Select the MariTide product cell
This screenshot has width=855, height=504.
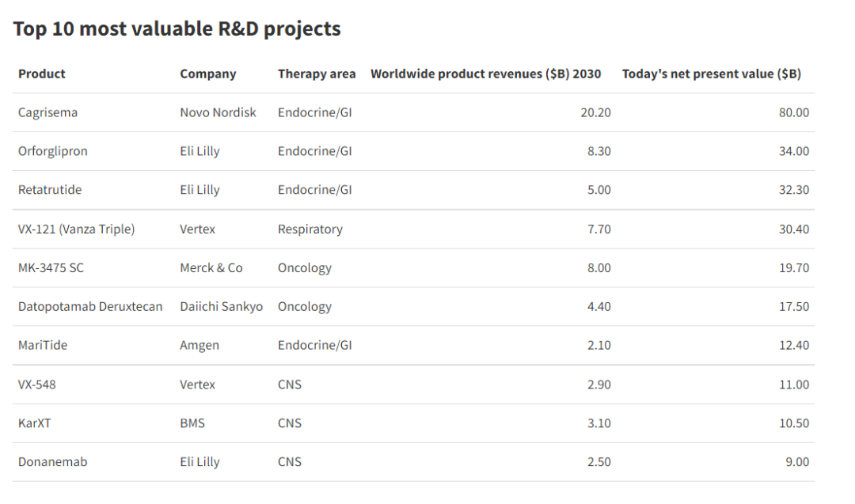[42, 346]
